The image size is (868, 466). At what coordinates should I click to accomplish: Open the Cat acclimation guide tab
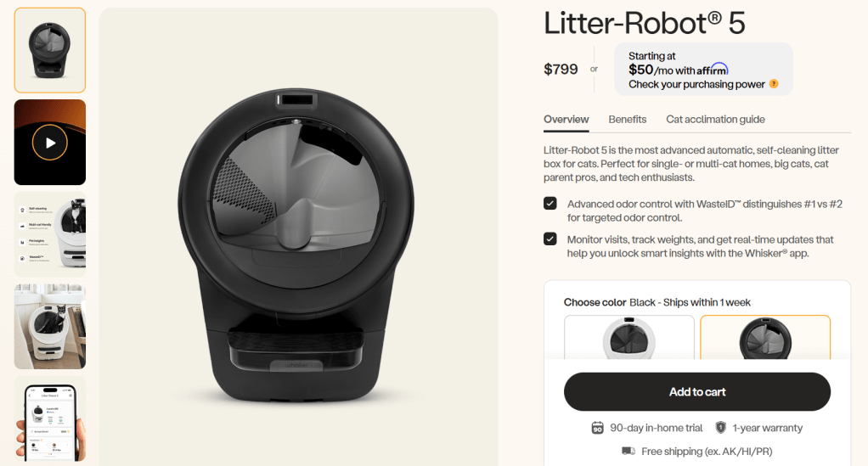[x=715, y=119]
